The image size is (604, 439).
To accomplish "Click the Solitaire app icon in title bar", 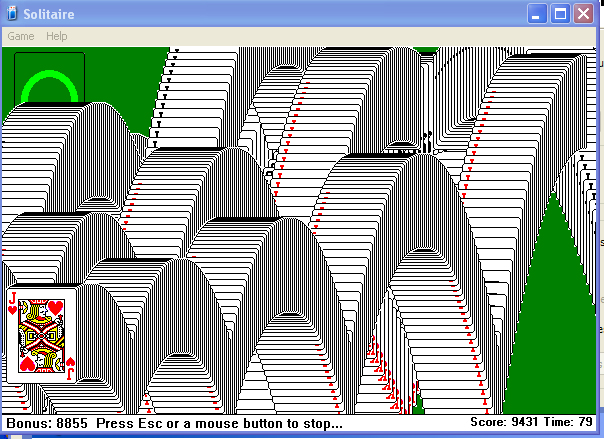I will click(x=11, y=14).
